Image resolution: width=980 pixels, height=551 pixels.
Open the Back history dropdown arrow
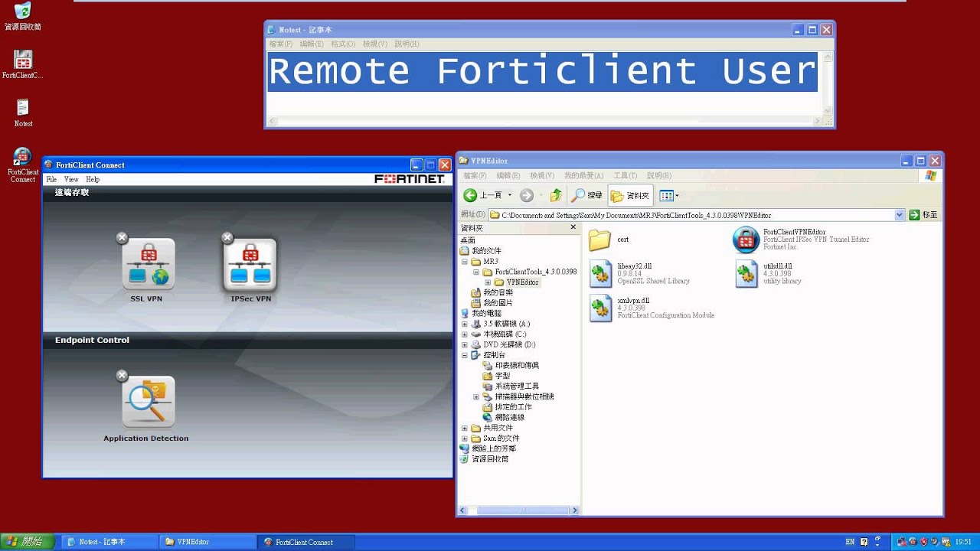(510, 195)
